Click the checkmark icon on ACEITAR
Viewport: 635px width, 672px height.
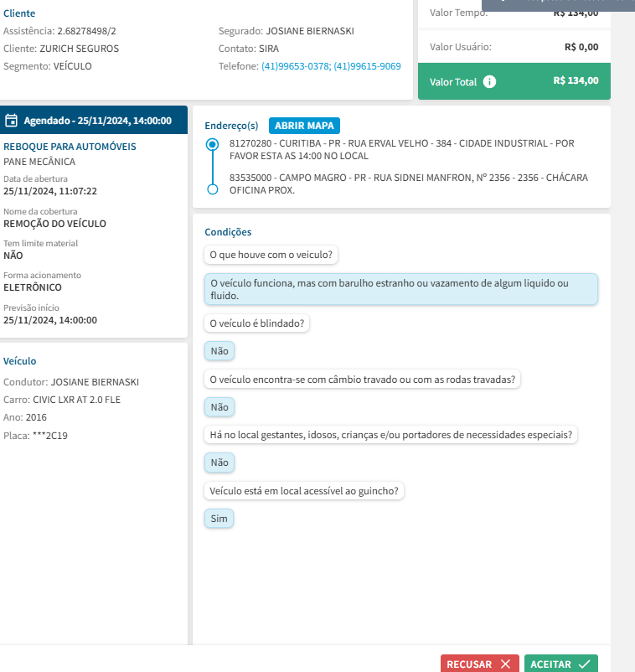585,664
